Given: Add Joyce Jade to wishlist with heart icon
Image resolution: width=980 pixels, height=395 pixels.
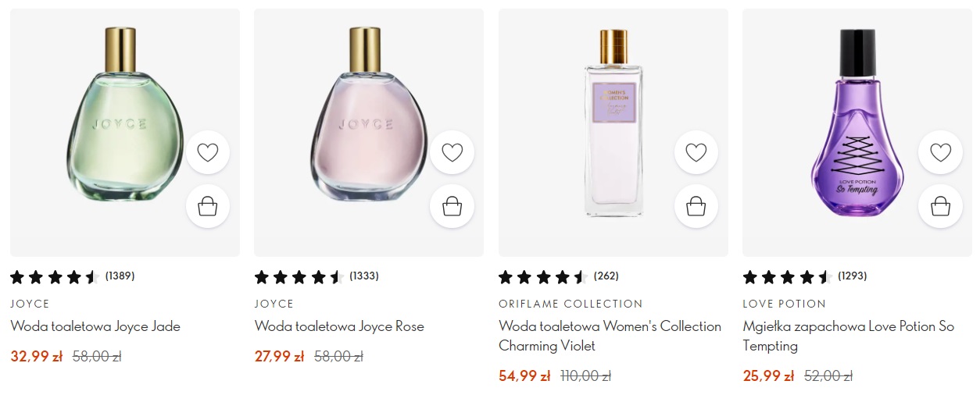Looking at the screenshot, I should tap(208, 152).
